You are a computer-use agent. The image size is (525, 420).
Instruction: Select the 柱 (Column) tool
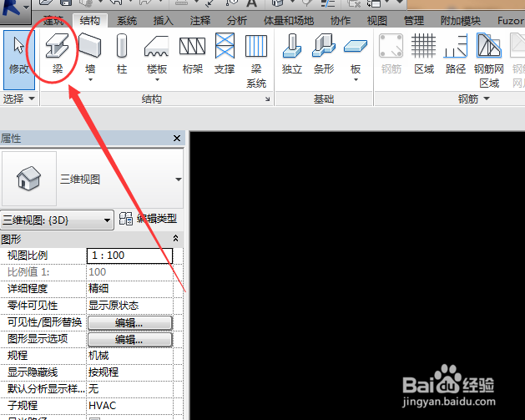(x=122, y=53)
